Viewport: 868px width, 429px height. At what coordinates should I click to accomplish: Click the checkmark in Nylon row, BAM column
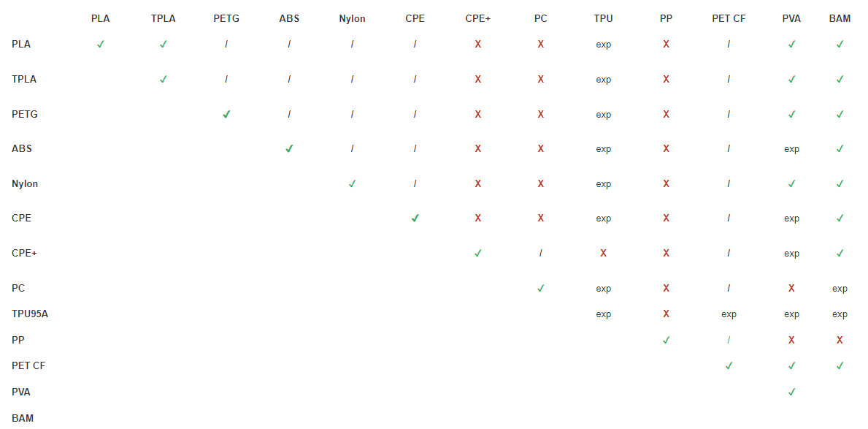tap(840, 183)
